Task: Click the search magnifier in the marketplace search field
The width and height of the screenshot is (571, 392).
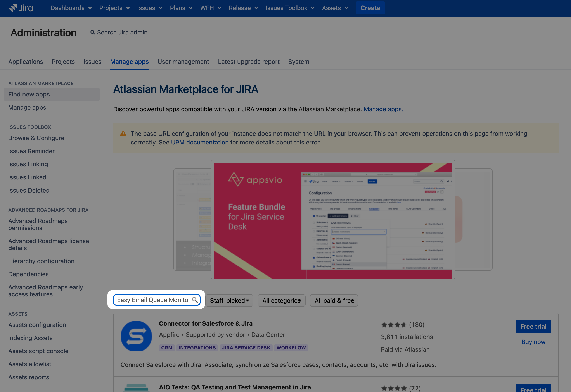Action: 195,300
